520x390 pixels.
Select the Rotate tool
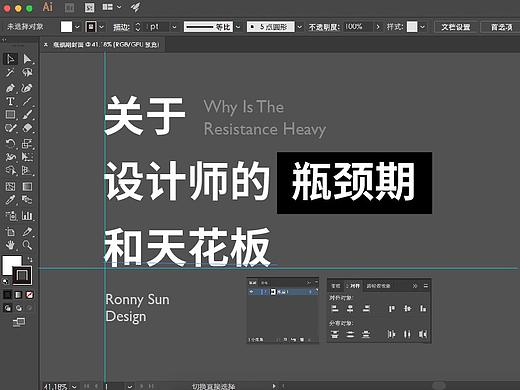point(10,144)
